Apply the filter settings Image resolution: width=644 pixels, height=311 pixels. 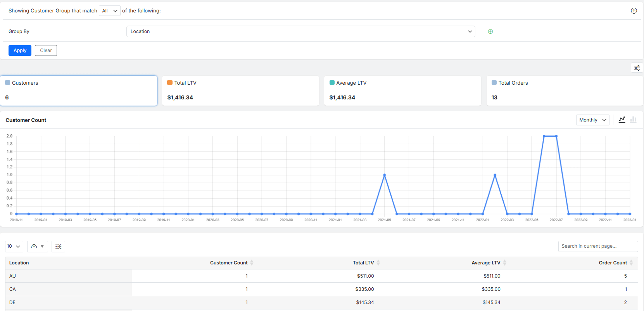click(x=20, y=50)
